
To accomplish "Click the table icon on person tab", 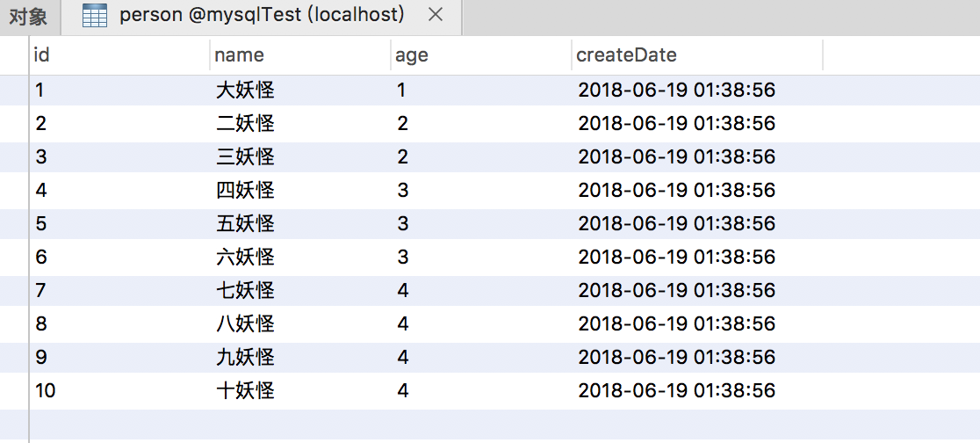I will pyautogui.click(x=93, y=16).
